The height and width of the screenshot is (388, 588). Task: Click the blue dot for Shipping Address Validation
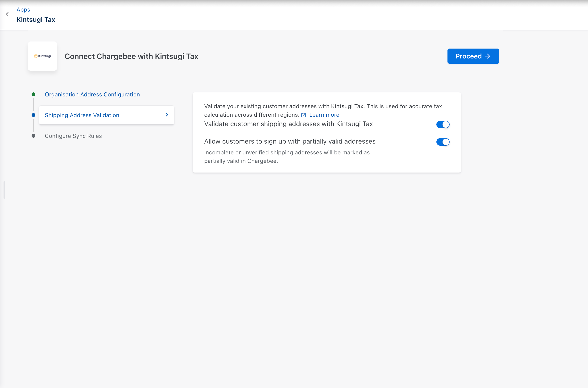(x=34, y=115)
